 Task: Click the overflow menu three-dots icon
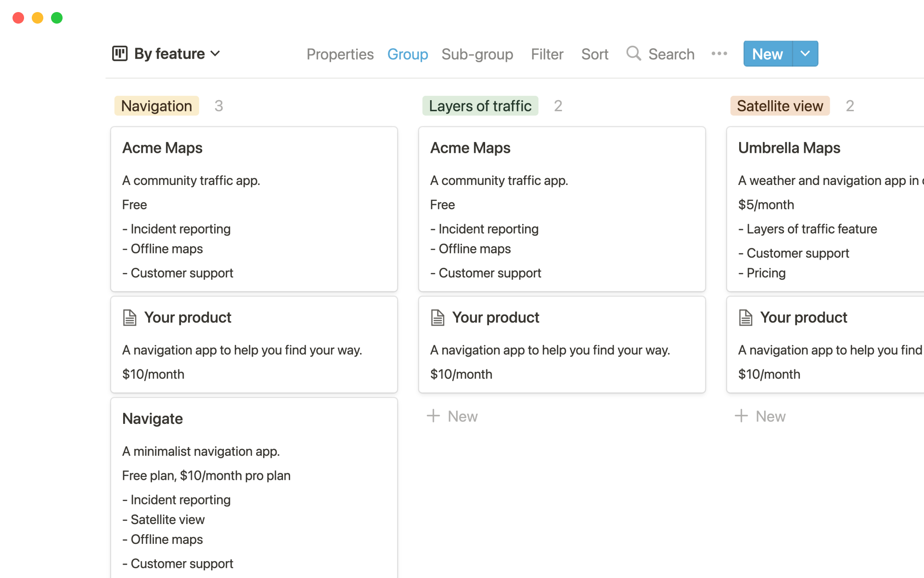coord(719,54)
